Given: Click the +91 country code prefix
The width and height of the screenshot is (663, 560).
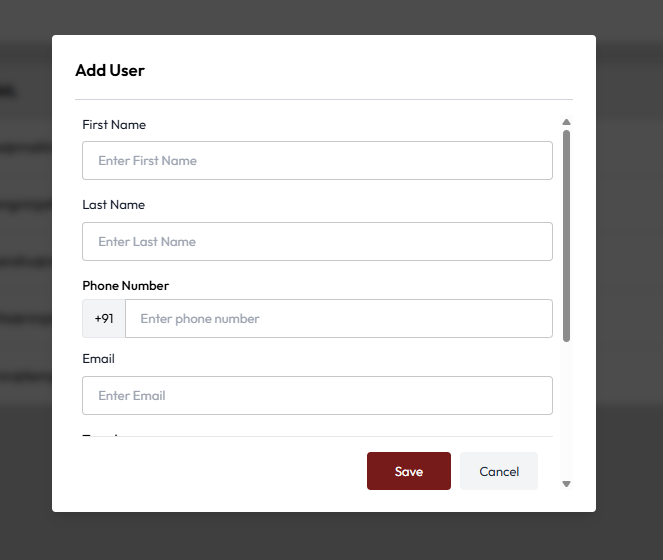Looking at the screenshot, I should [104, 319].
